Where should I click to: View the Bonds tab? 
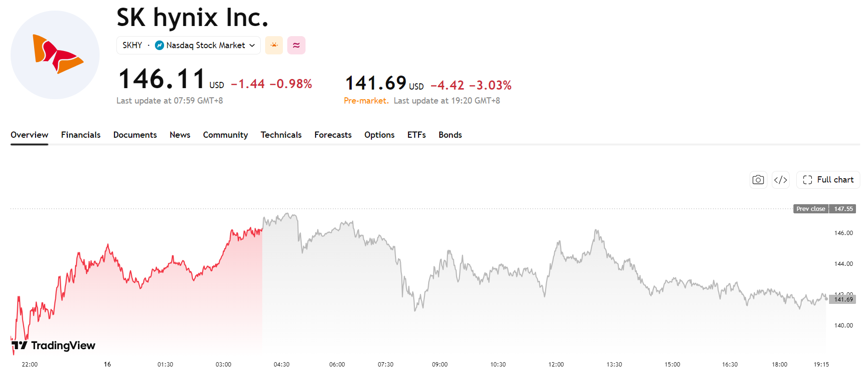[x=450, y=135]
